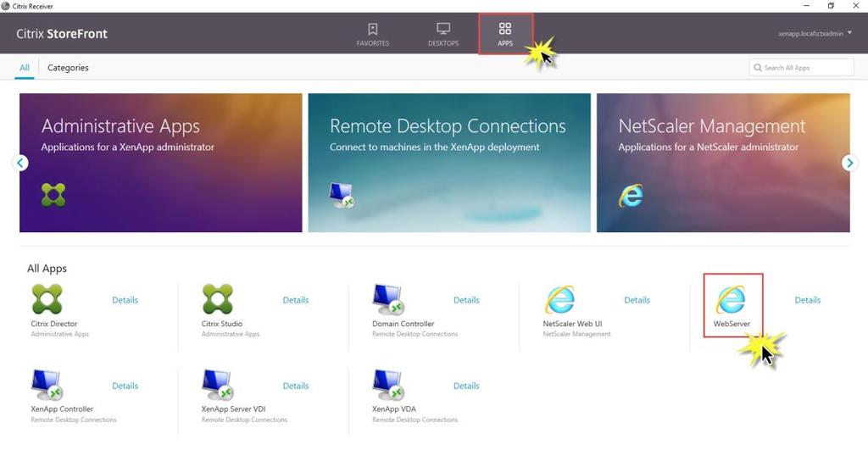Screen dimensions: 868x467
Task: Click Remote Desktop Connections subtitle under XenApp VDA
Action: point(415,420)
